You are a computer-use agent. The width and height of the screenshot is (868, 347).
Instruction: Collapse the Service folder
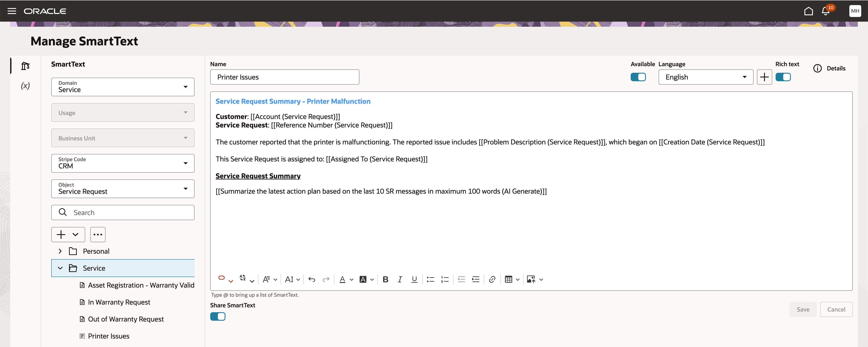(60, 268)
